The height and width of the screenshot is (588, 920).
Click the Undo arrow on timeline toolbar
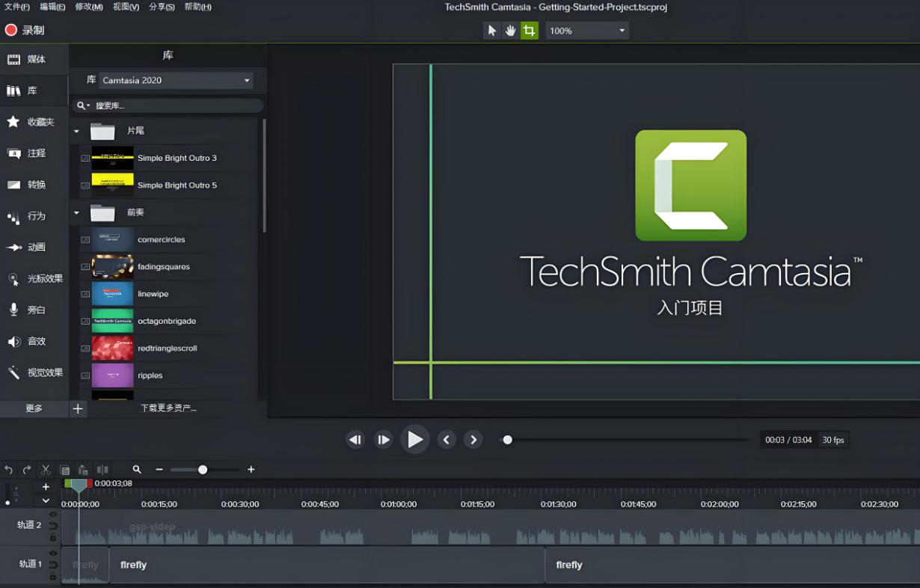(x=9, y=470)
